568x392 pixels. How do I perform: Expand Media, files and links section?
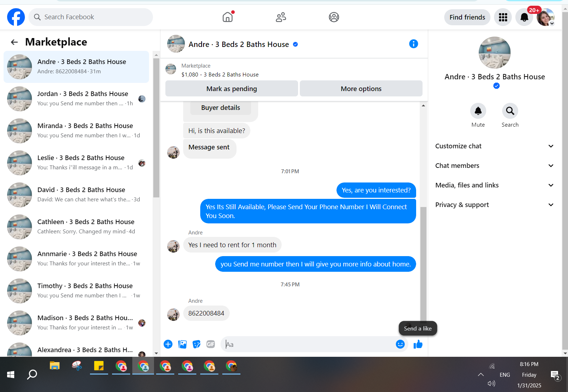pos(494,185)
